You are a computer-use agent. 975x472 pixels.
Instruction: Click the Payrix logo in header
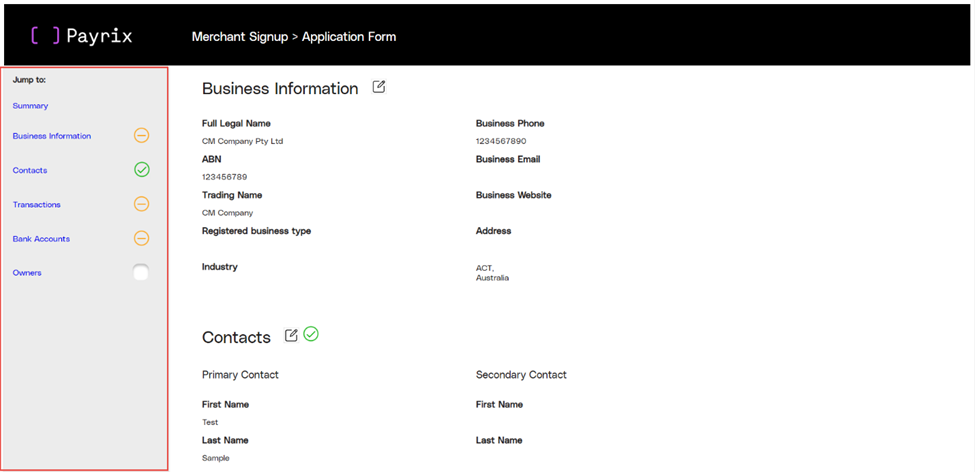pyautogui.click(x=81, y=36)
